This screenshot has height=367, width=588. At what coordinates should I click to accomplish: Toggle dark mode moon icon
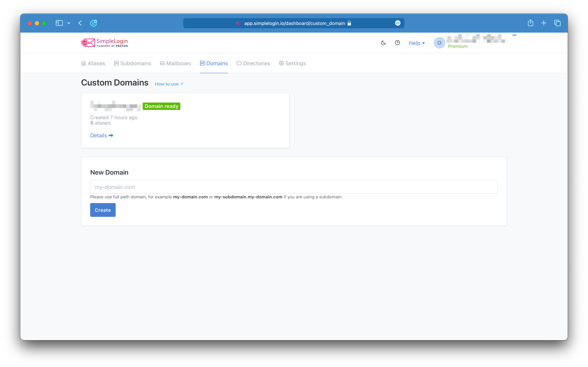click(x=383, y=43)
